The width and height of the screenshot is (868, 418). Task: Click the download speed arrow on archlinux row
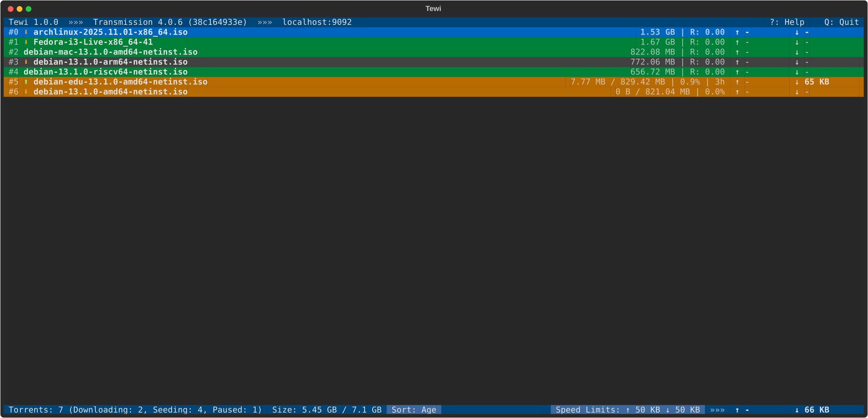pos(797,32)
